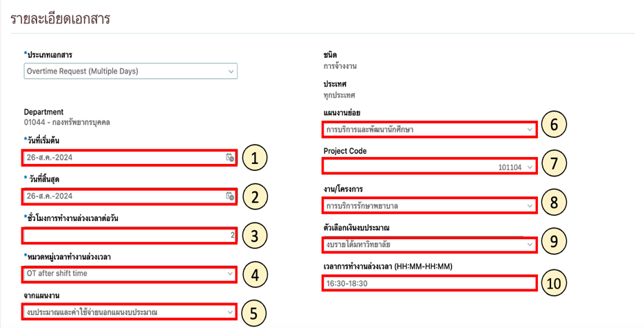Click numbered marker 1 circle
Image resolution: width=644 pixels, height=330 pixels.
coord(254,159)
